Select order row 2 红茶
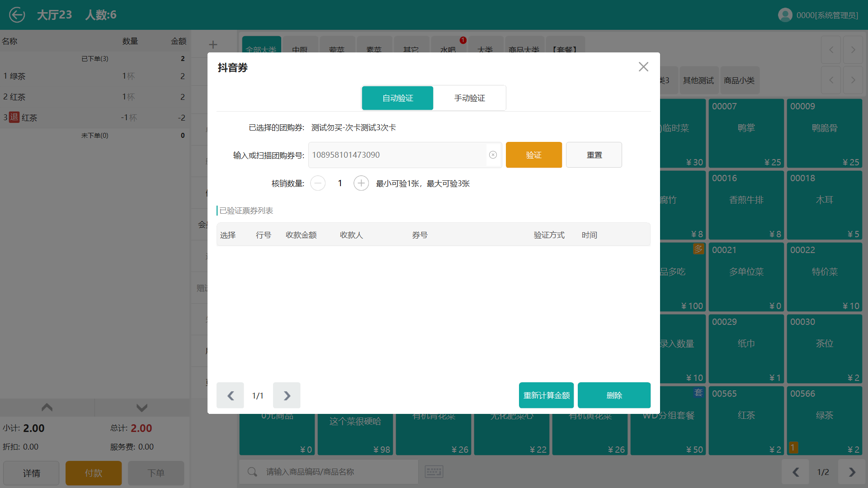The image size is (868, 488). [95, 97]
